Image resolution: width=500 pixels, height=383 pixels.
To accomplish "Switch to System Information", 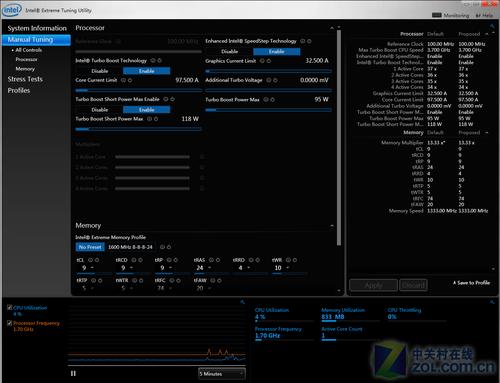I will pos(37,28).
